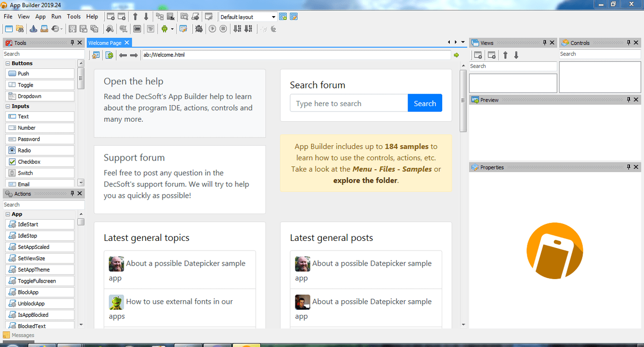Pin the Tools panel
The image size is (644, 347).
(72, 43)
